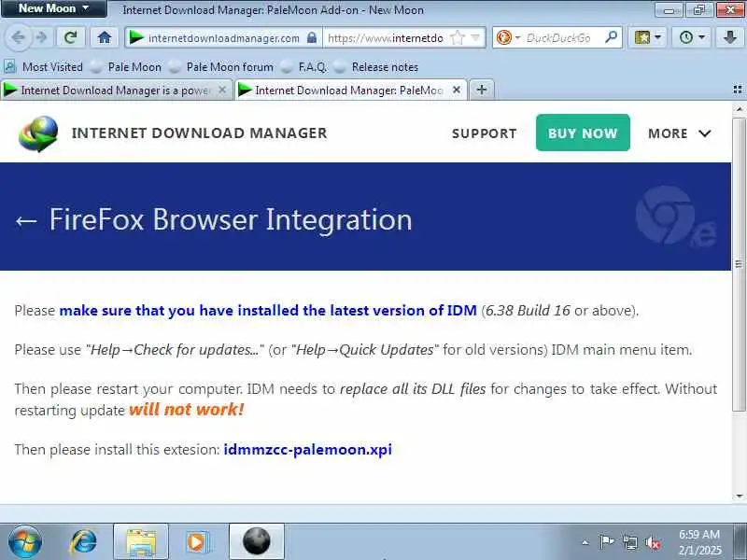Viewport: 747px width, 560px height.
Task: Show hidden system tray icons
Action: tap(585, 542)
